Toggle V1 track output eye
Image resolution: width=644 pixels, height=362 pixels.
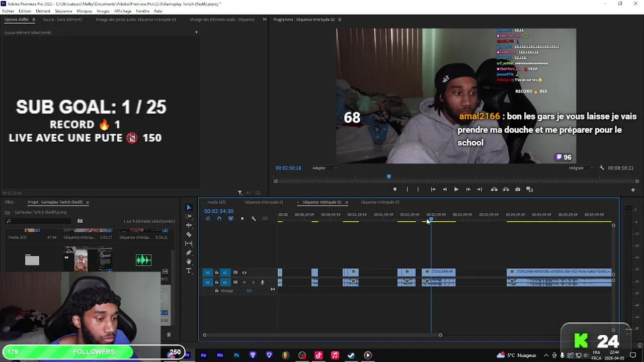click(x=245, y=273)
